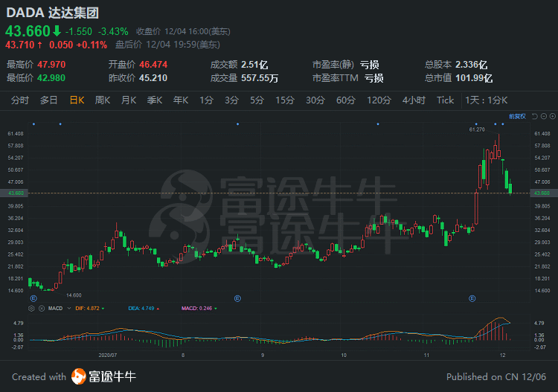Click the right-axis 43.660 current price tag
The height and width of the screenshot is (392, 558).
[x=543, y=193]
